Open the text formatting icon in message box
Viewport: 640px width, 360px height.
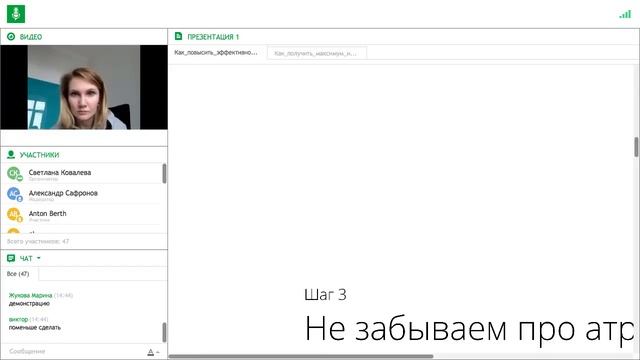[150, 352]
